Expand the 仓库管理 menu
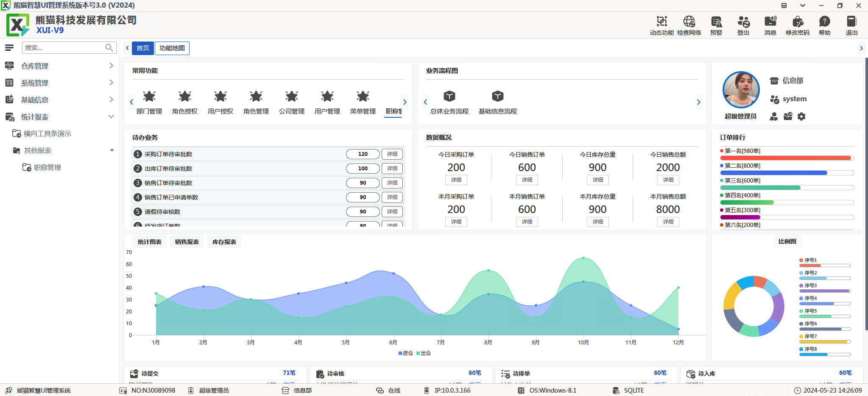 59,66
